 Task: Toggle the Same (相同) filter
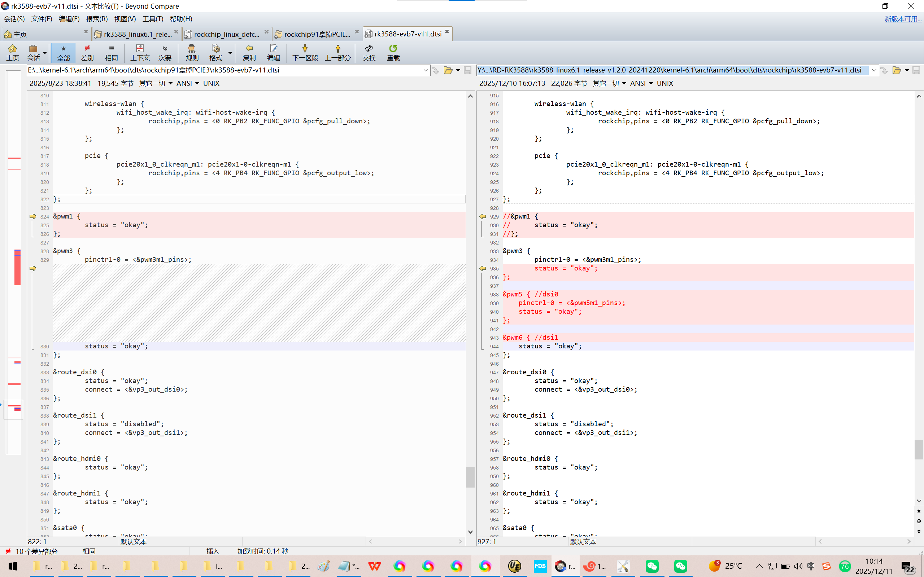[x=111, y=52]
